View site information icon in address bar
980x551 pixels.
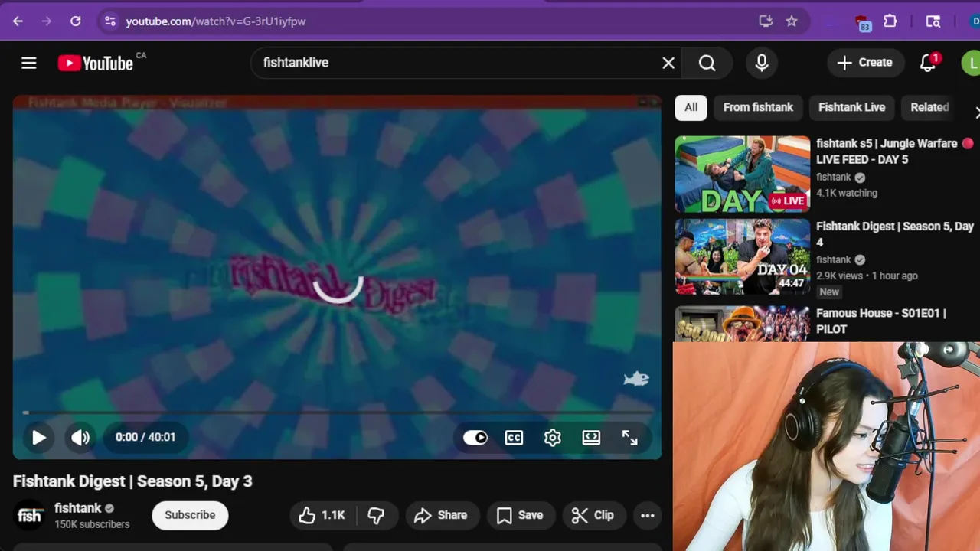pos(110,21)
